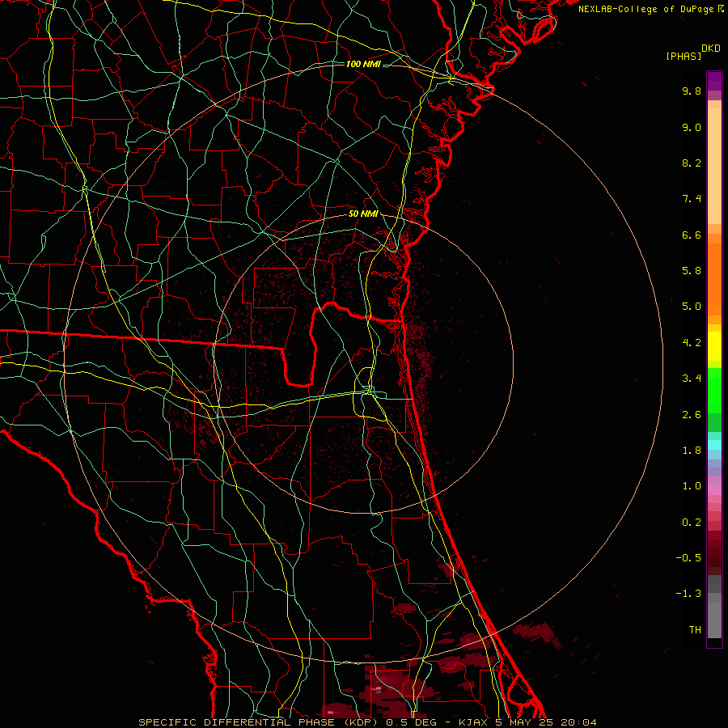Image resolution: width=728 pixels, height=728 pixels.
Task: Click the 100 NMI range ring label
Action: pyautogui.click(x=363, y=64)
